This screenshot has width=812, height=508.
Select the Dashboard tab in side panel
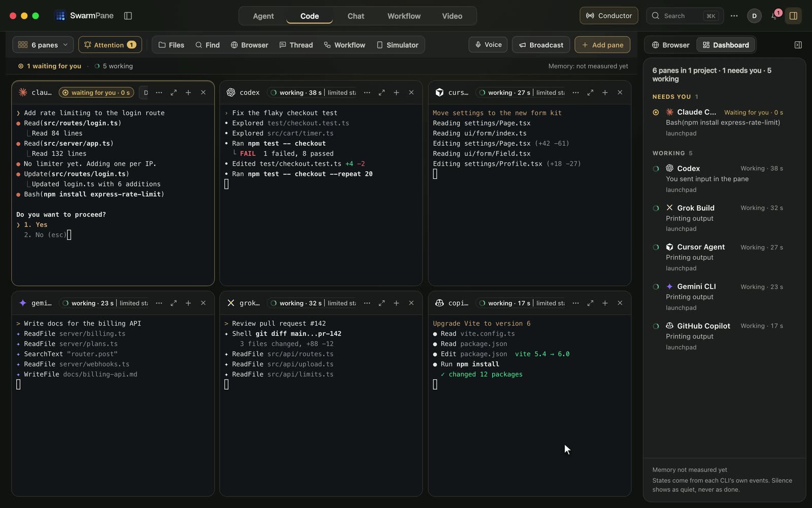click(x=726, y=45)
